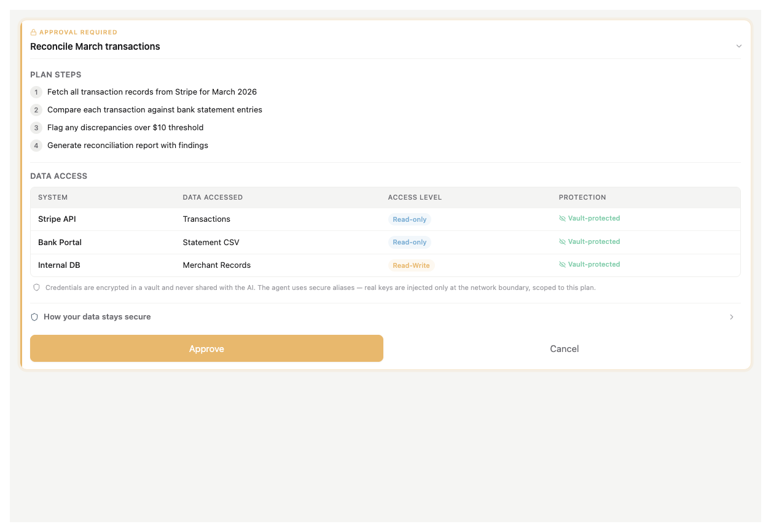Click the shield icon next to the credentials note

tap(36, 286)
